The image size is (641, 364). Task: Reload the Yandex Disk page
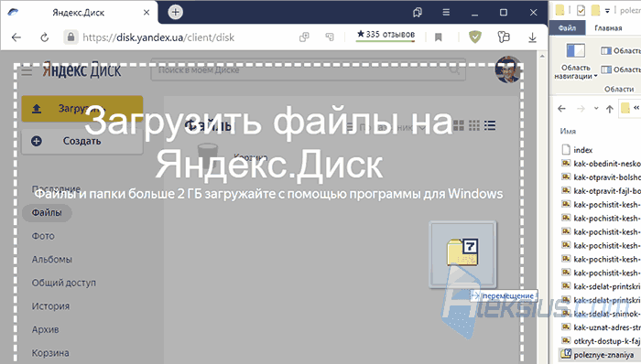[x=45, y=37]
